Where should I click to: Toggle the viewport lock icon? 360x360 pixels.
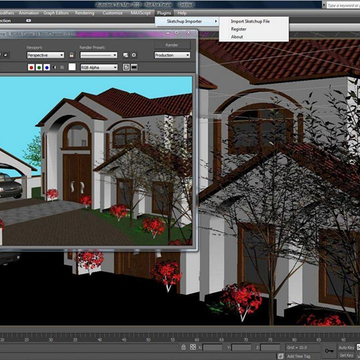pyautogui.click(x=71, y=55)
